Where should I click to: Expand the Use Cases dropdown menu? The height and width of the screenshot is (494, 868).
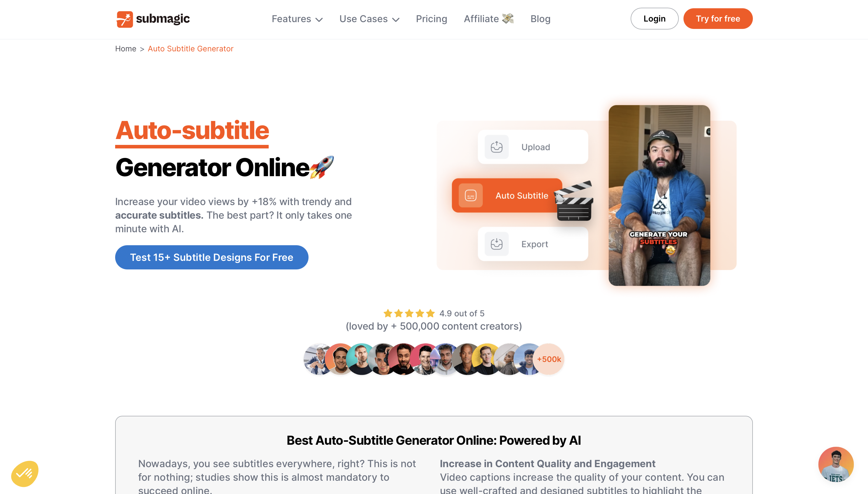click(369, 19)
